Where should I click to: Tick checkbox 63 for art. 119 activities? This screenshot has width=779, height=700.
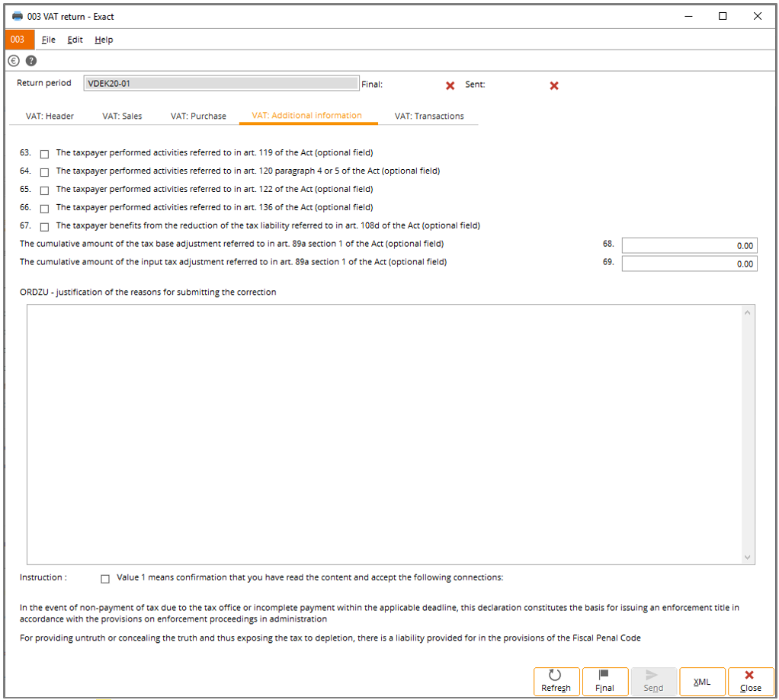click(45, 154)
